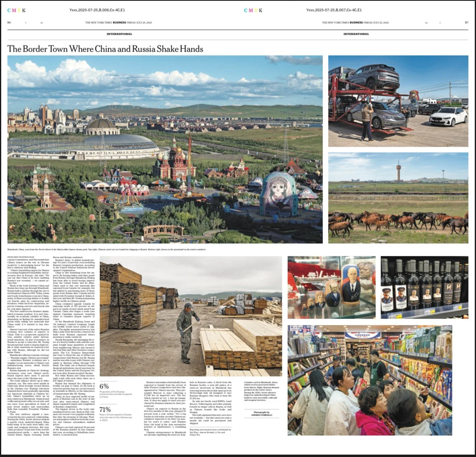Image resolution: width=476 pixels, height=457 pixels.
Task: Click the "6%" statistic figure
Action: coord(104,386)
